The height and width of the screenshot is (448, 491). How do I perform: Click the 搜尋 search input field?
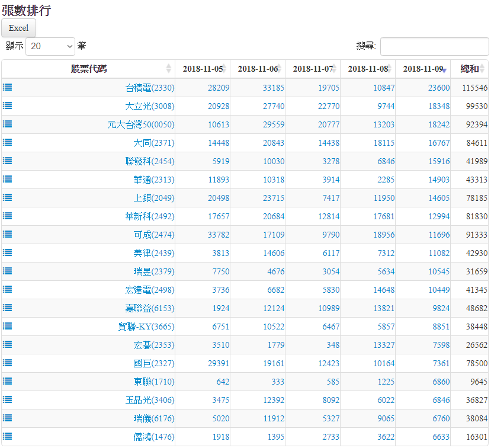point(434,46)
